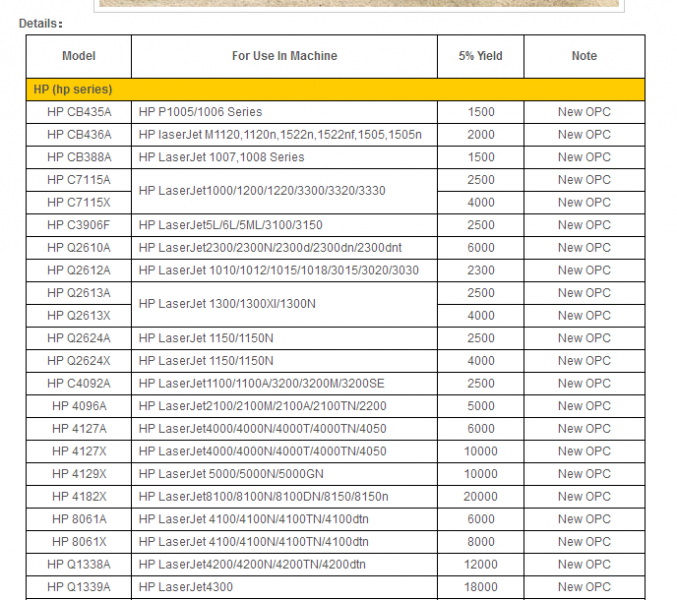
Task: Select HP LaserJet2300/2300N/2300d machine cell
Action: 284,248
